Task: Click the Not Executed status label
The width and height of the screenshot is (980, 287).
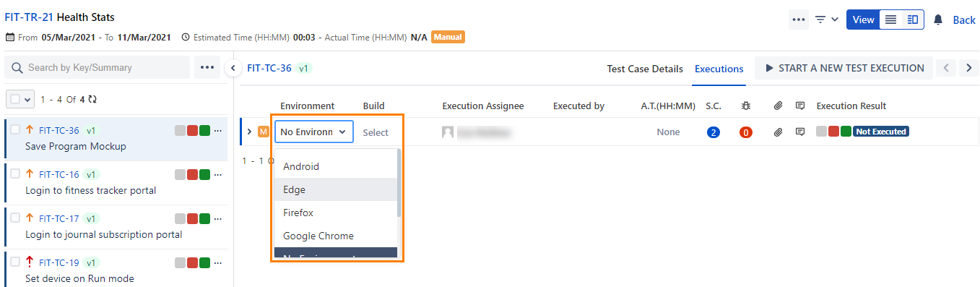Action: 880,132
